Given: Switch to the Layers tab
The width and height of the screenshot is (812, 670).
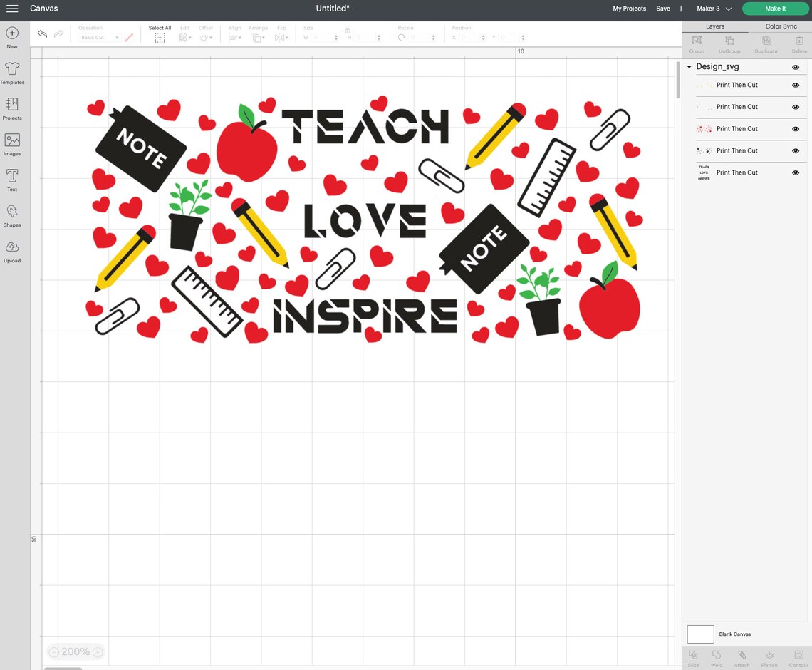Looking at the screenshot, I should click(714, 26).
